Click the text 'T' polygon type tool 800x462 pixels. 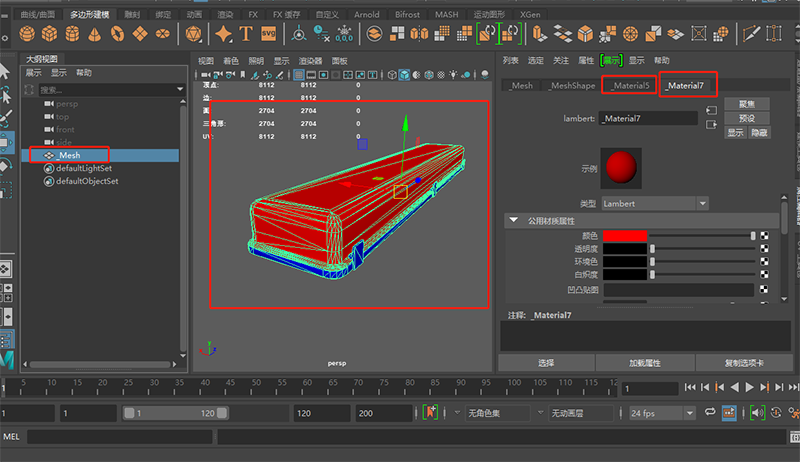click(x=246, y=34)
